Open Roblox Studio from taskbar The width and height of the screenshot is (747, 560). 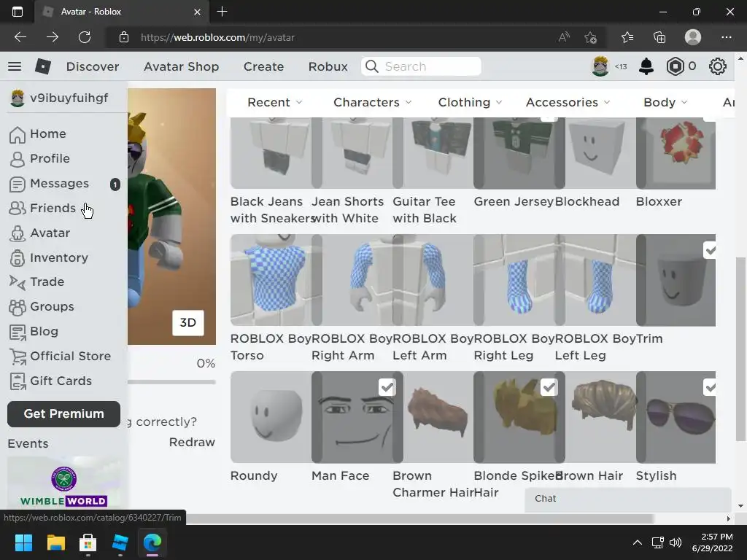coord(120,542)
